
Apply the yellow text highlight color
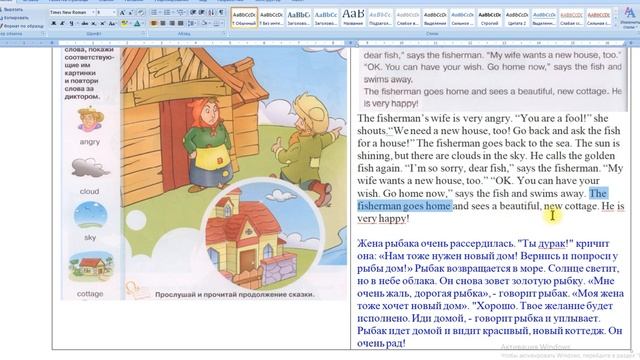[x=124, y=23]
